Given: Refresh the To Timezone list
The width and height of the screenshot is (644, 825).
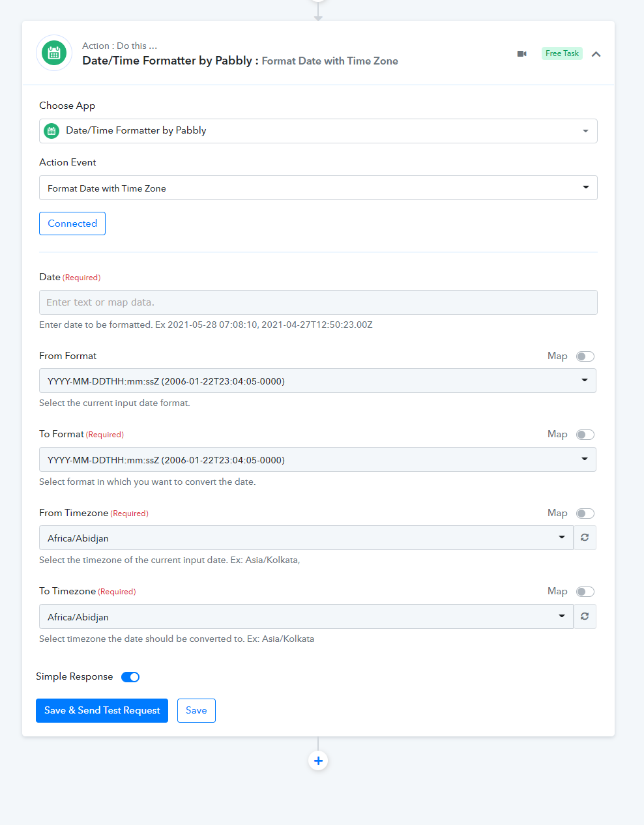Looking at the screenshot, I should point(585,616).
